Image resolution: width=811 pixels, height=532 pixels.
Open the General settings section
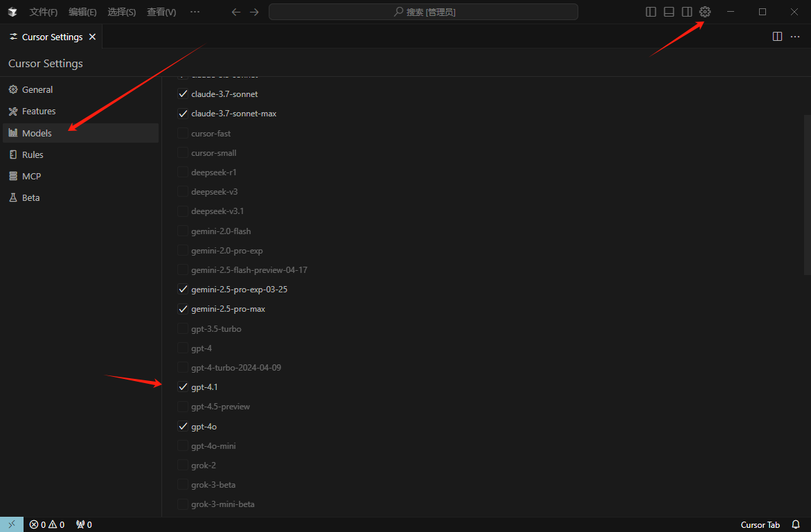click(x=81, y=89)
